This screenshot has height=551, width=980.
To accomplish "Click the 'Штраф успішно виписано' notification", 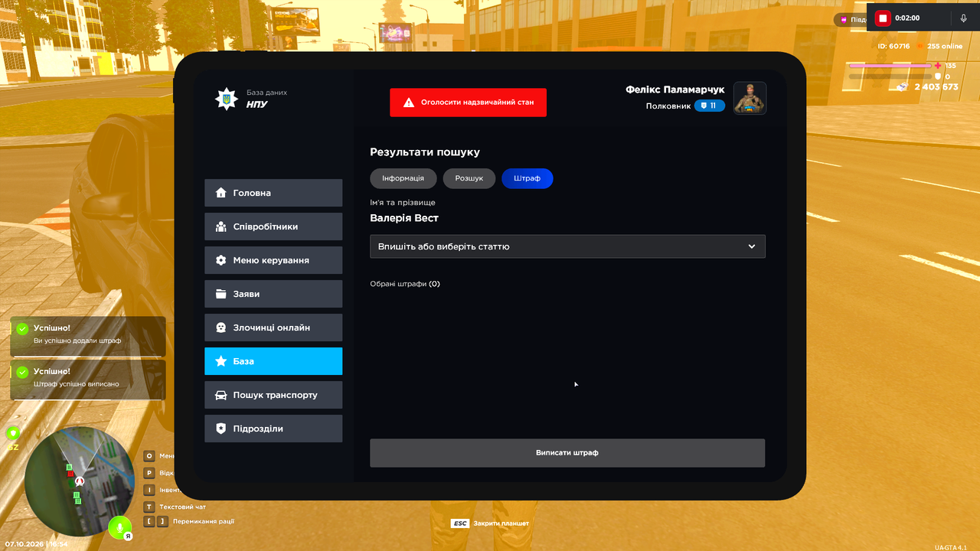I will point(88,379).
